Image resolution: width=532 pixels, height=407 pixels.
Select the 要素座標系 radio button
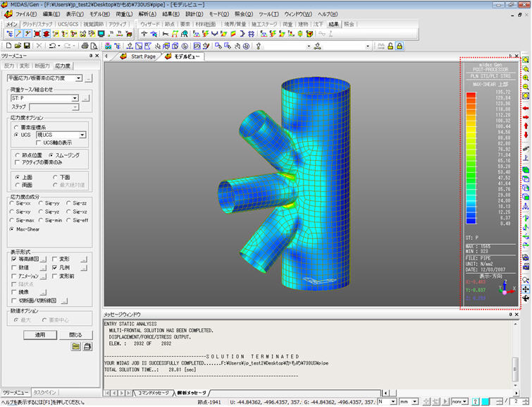pos(16,128)
